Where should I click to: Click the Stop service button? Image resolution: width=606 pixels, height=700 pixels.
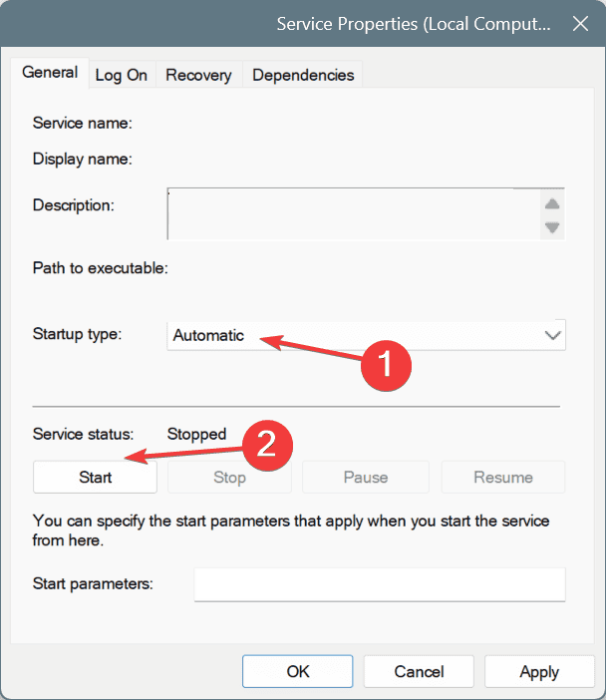click(x=229, y=477)
